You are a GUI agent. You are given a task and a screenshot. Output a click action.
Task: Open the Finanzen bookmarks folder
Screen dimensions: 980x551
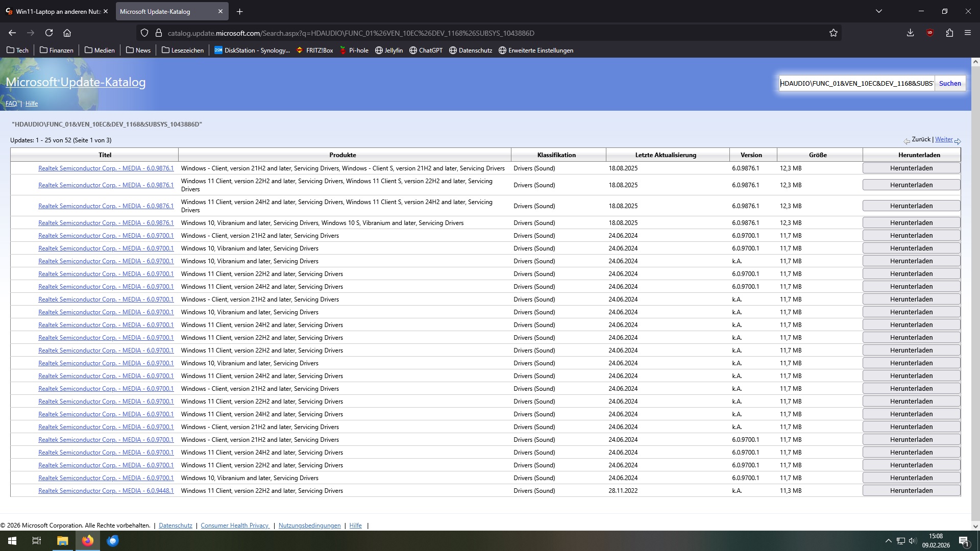(56, 50)
